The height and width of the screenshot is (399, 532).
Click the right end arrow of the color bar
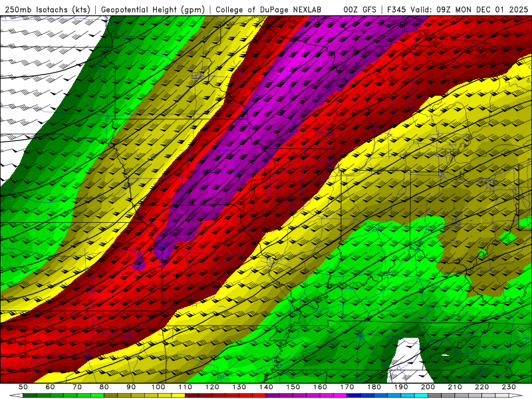(516, 395)
